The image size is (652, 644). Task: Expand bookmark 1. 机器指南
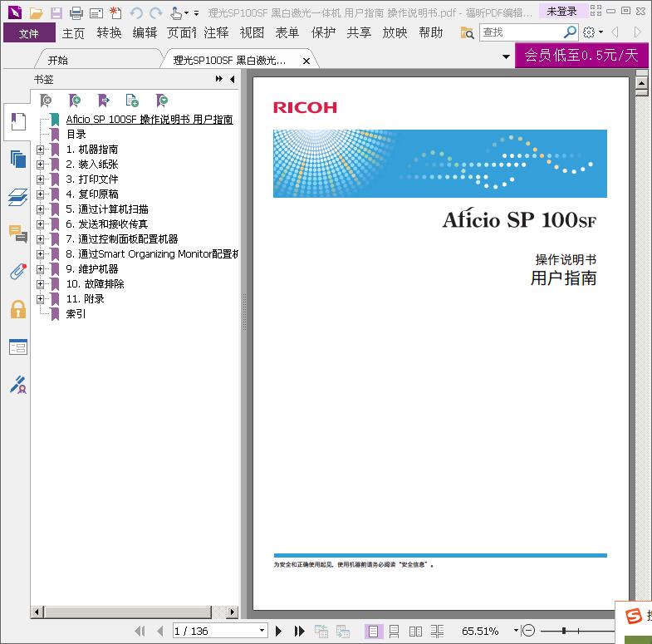pos(41,150)
